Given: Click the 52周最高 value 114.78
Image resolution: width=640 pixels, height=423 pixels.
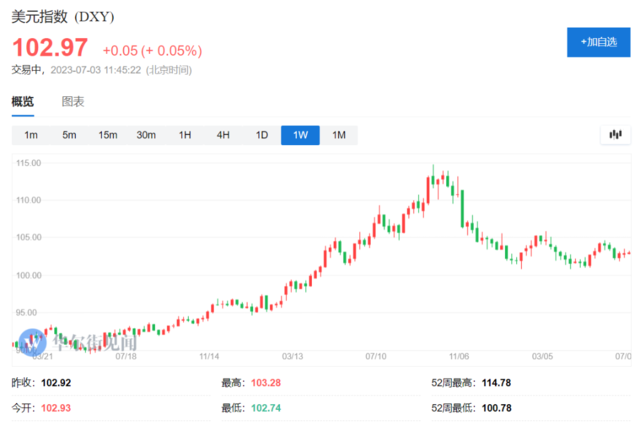Looking at the screenshot, I should click(x=496, y=383).
